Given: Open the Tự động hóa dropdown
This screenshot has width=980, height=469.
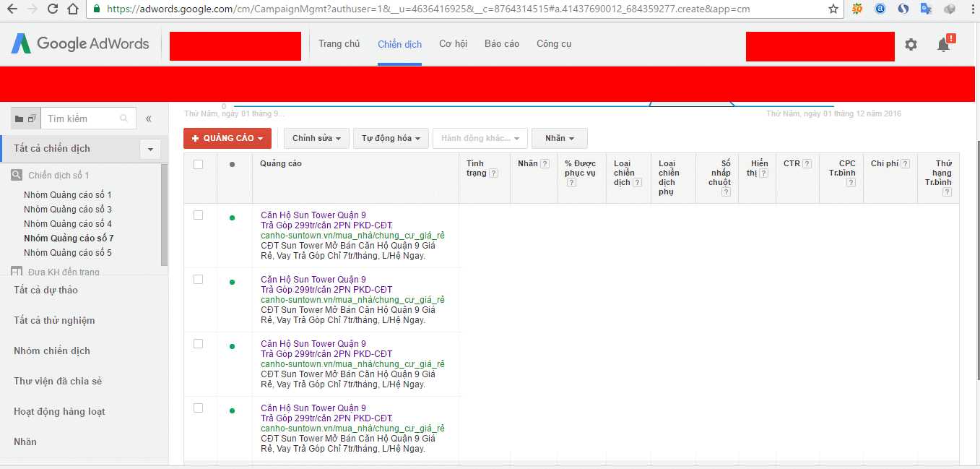Looking at the screenshot, I should 391,138.
